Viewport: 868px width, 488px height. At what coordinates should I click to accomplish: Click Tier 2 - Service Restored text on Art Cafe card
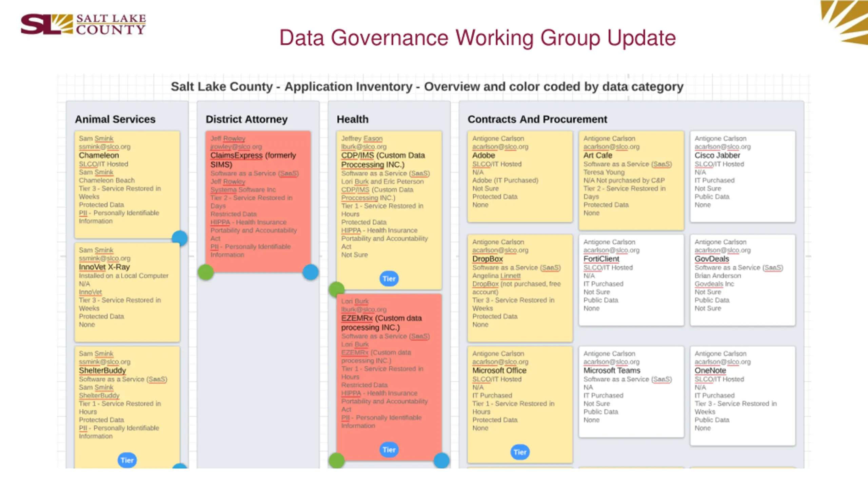click(624, 192)
